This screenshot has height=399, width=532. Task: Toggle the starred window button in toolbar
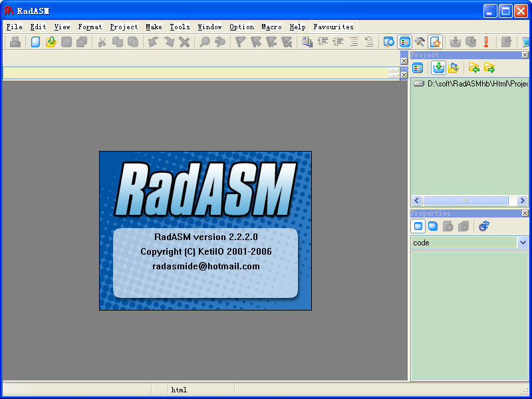(435, 42)
